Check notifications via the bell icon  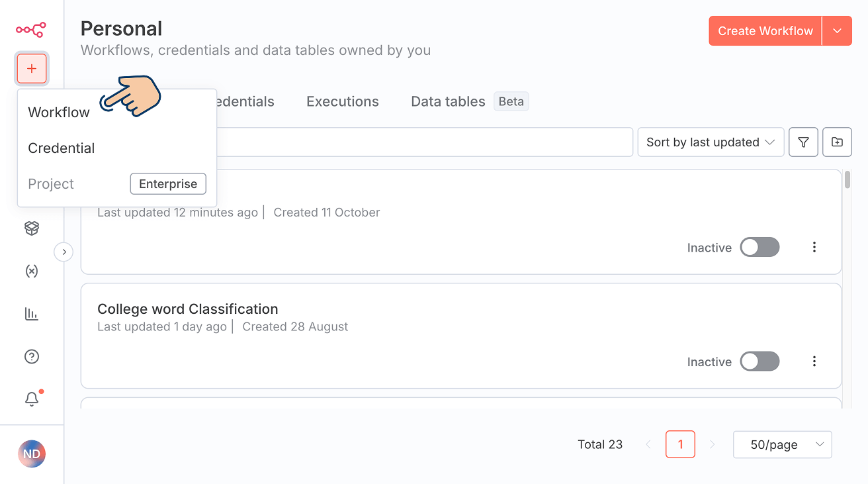(31, 399)
